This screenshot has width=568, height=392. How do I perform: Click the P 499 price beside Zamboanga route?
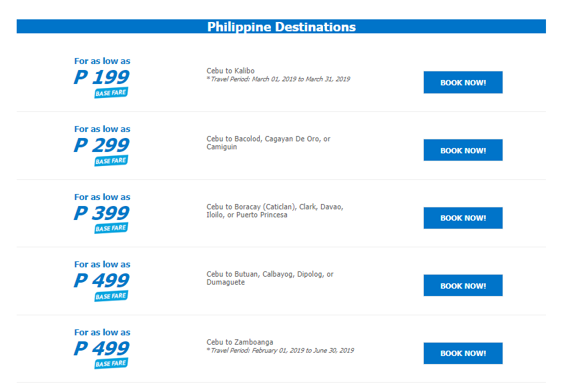coord(102,349)
